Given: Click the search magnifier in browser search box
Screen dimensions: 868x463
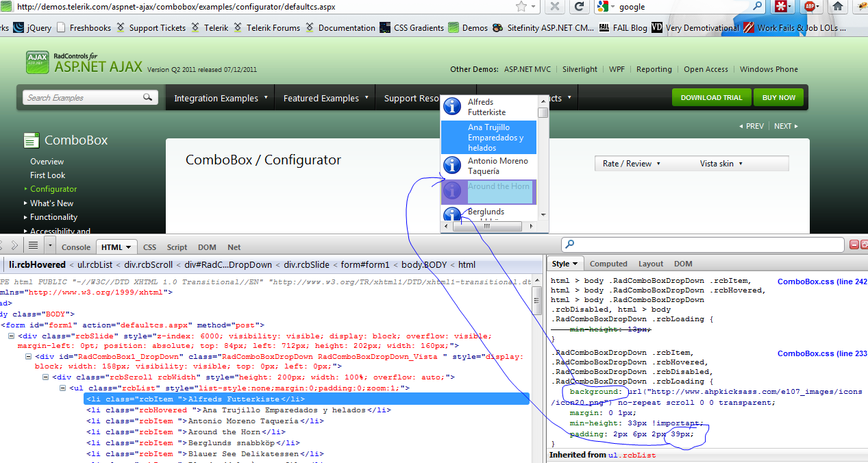Looking at the screenshot, I should (757, 6).
